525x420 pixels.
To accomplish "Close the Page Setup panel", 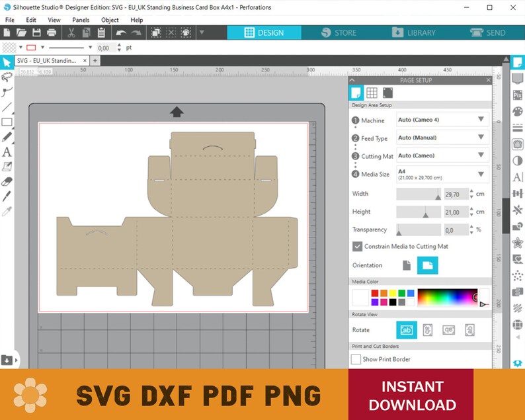I will pyautogui.click(x=488, y=80).
